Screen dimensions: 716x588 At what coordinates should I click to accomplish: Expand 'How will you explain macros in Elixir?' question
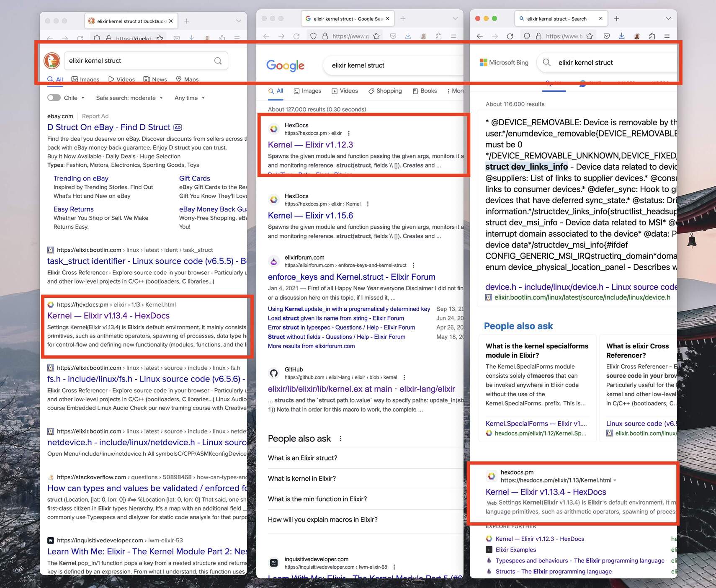click(x=365, y=520)
